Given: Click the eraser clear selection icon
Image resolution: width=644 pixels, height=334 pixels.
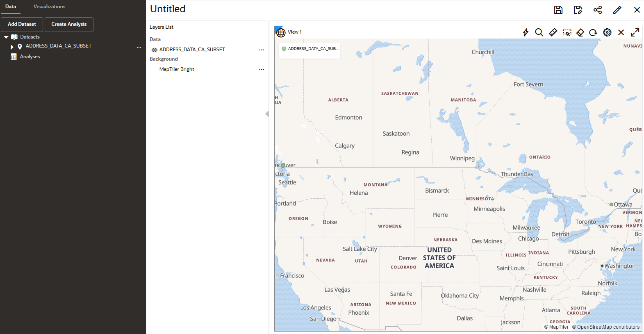Looking at the screenshot, I should (580, 32).
